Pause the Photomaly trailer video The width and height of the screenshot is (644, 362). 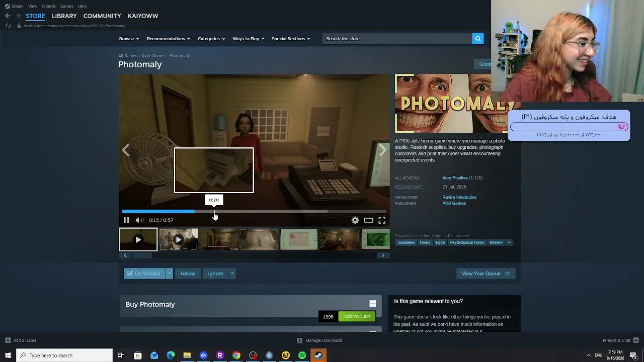click(126, 220)
